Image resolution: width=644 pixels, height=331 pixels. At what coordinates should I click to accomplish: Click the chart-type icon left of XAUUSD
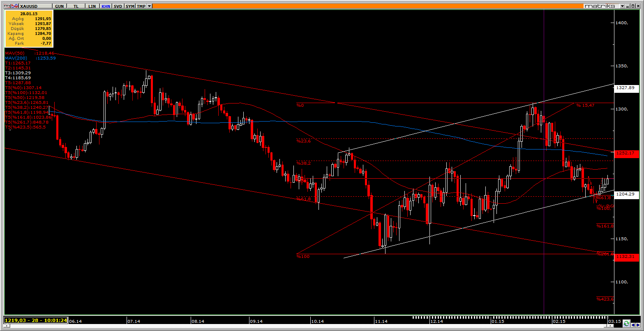pyautogui.click(x=7, y=6)
